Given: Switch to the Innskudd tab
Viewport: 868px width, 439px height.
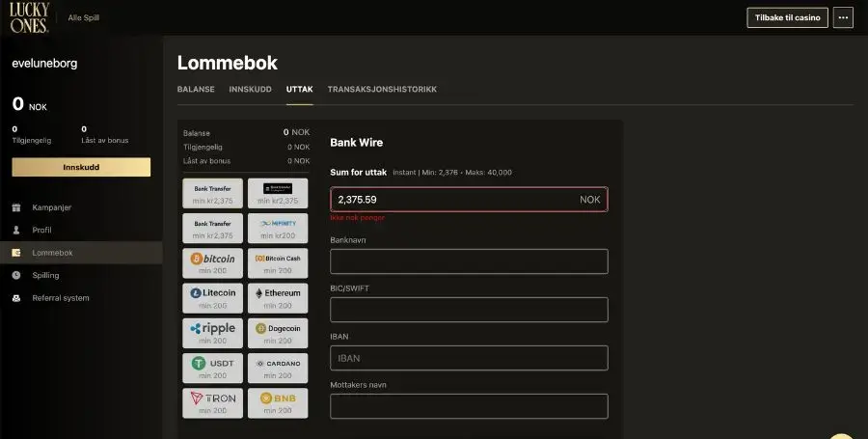Looking at the screenshot, I should [250, 89].
